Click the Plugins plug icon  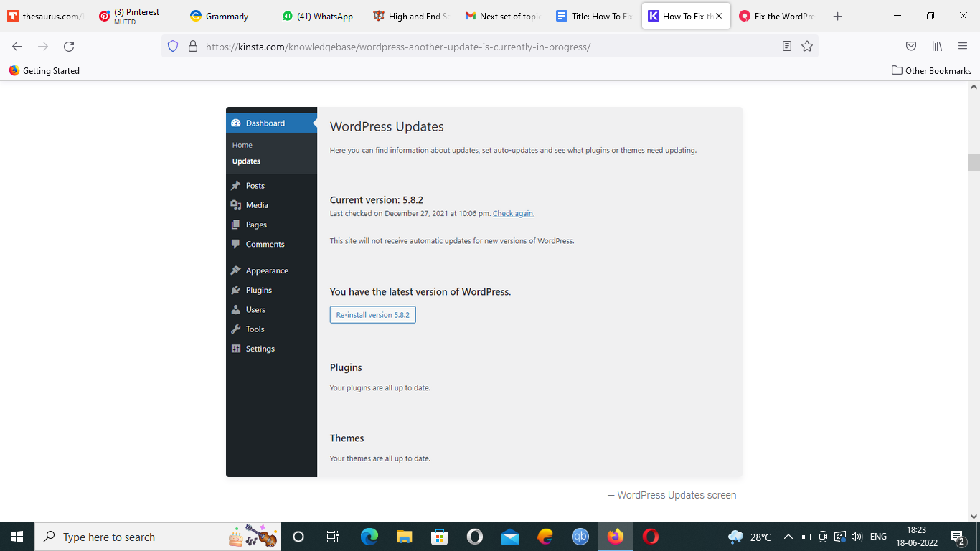pos(235,290)
